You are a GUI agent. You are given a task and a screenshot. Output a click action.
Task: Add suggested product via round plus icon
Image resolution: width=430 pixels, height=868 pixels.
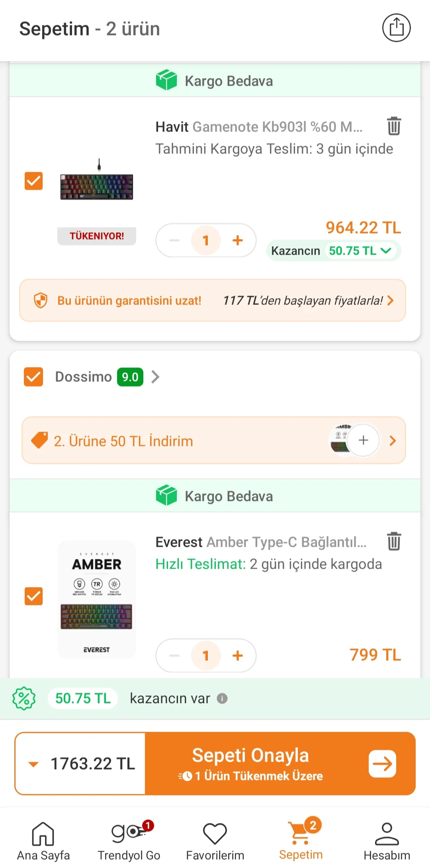363,440
